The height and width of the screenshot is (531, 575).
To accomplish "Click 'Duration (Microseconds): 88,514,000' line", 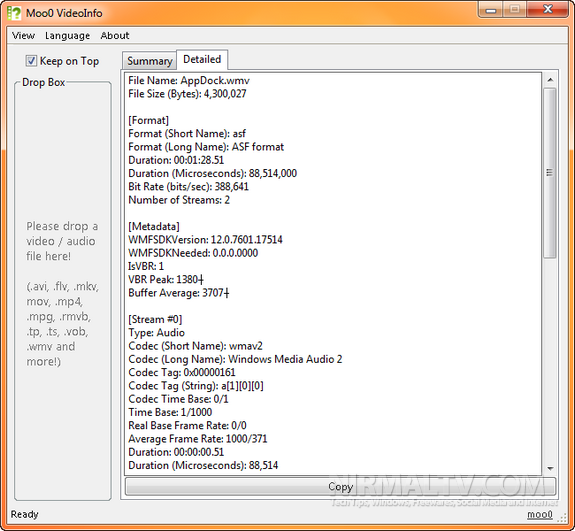I will point(212,173).
